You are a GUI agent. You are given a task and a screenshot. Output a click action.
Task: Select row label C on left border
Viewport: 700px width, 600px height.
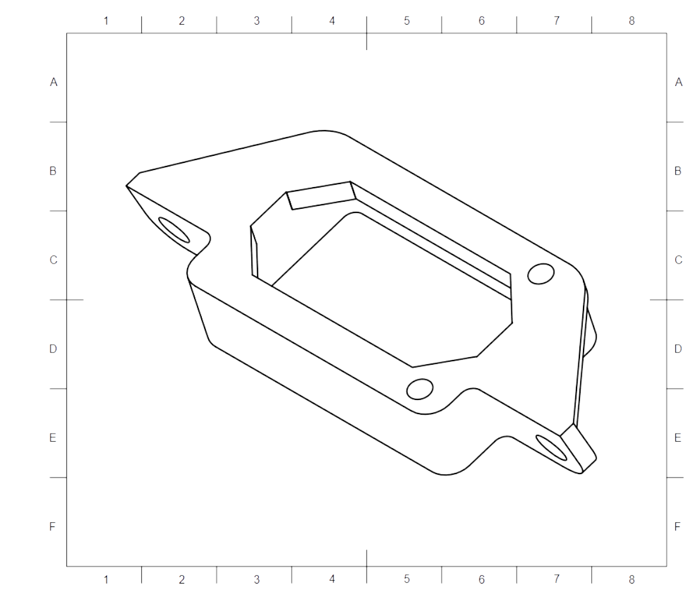click(x=54, y=260)
